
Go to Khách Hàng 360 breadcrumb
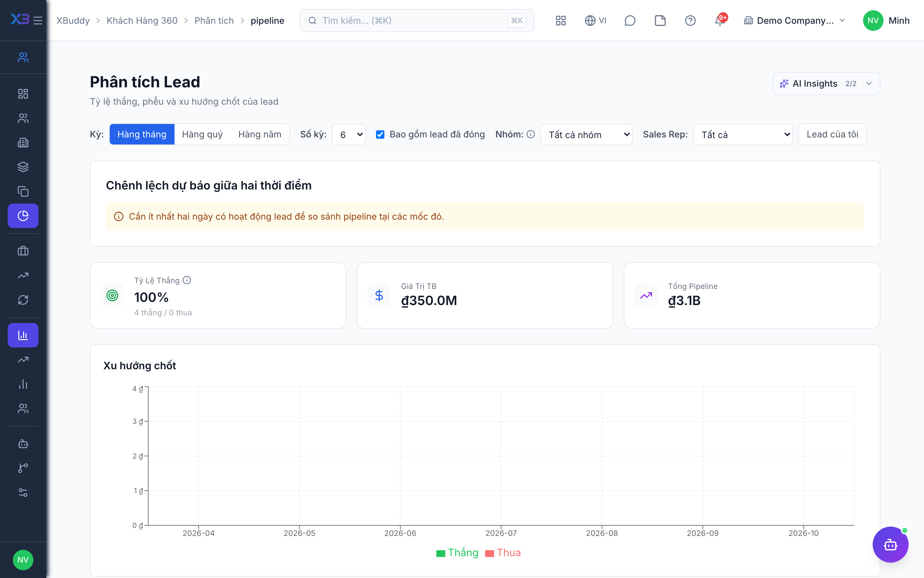pyautogui.click(x=142, y=20)
